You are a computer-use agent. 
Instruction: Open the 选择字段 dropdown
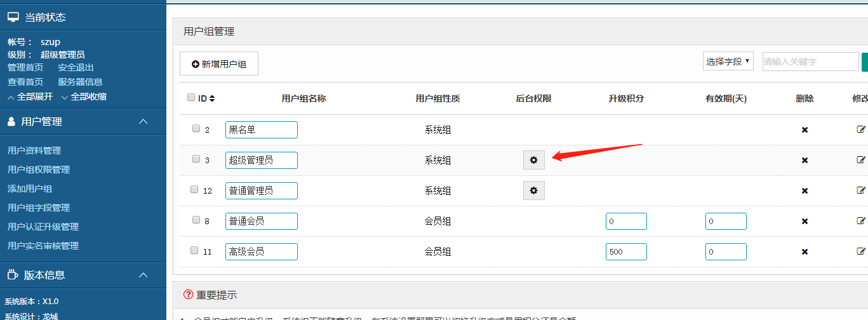pyautogui.click(x=728, y=62)
